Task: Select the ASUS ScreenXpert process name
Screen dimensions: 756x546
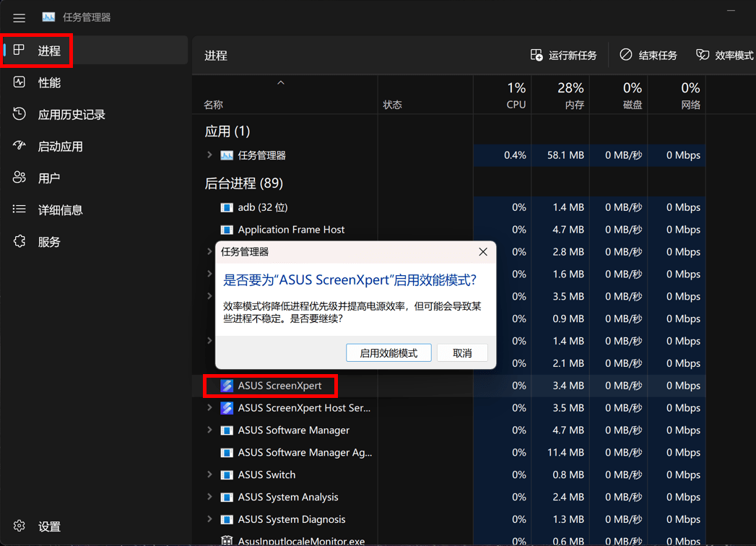Action: (x=279, y=386)
